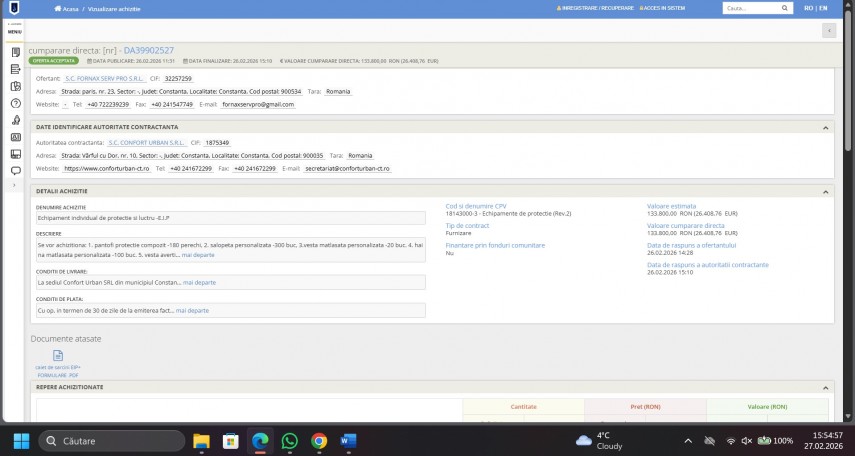Open WhatsApp from the taskbar
Viewport: 855px width, 456px height.
coord(290,441)
